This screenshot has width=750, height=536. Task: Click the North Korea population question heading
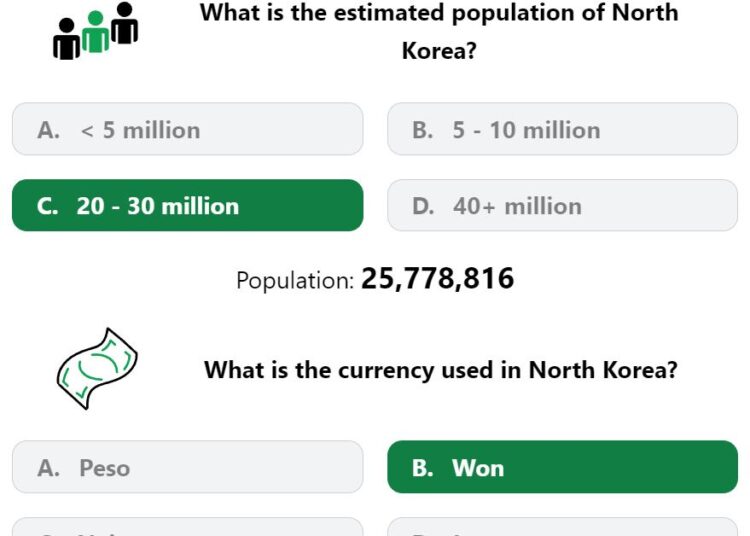click(x=439, y=32)
